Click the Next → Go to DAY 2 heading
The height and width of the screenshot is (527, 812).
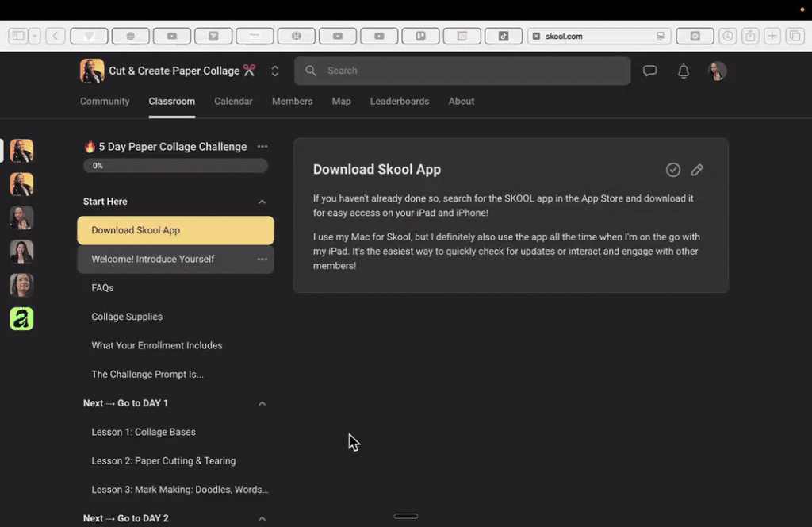click(126, 518)
